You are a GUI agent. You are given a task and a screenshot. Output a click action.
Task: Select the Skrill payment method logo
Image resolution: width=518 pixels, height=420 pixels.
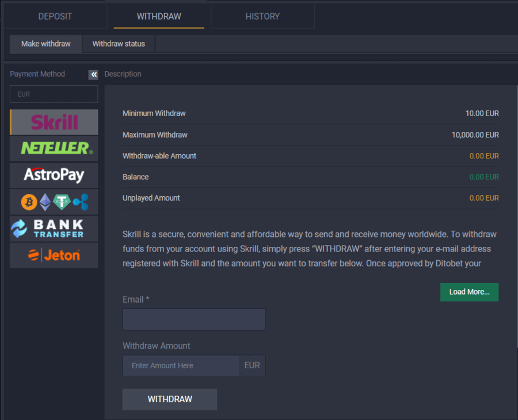coord(54,122)
